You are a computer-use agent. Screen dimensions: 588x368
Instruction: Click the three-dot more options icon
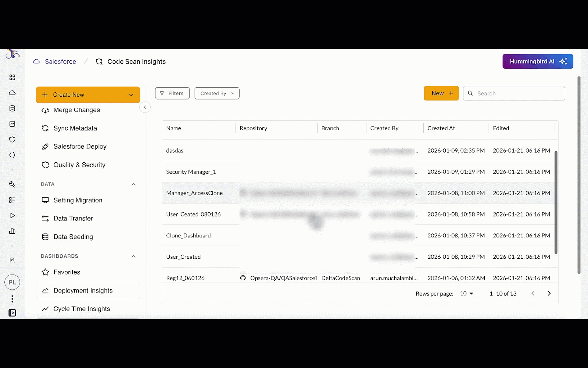tap(12, 299)
